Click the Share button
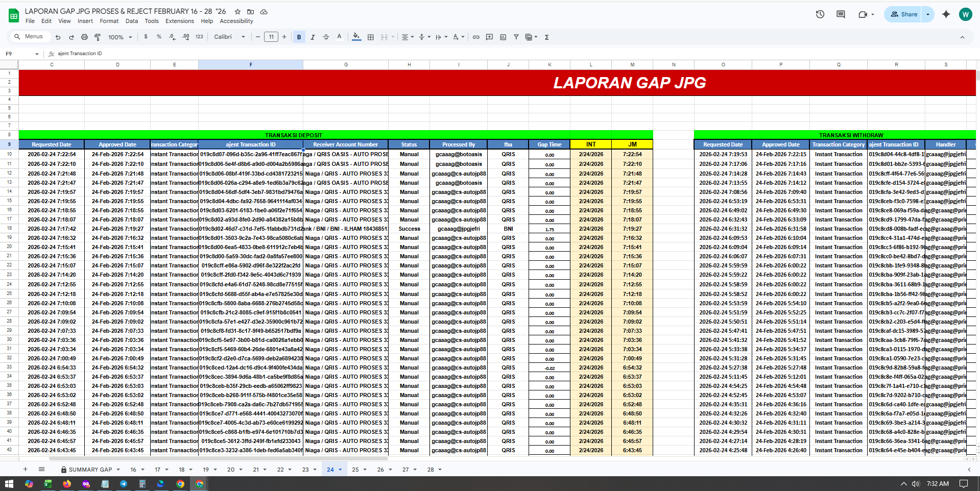The width and height of the screenshot is (980, 491). point(904,14)
